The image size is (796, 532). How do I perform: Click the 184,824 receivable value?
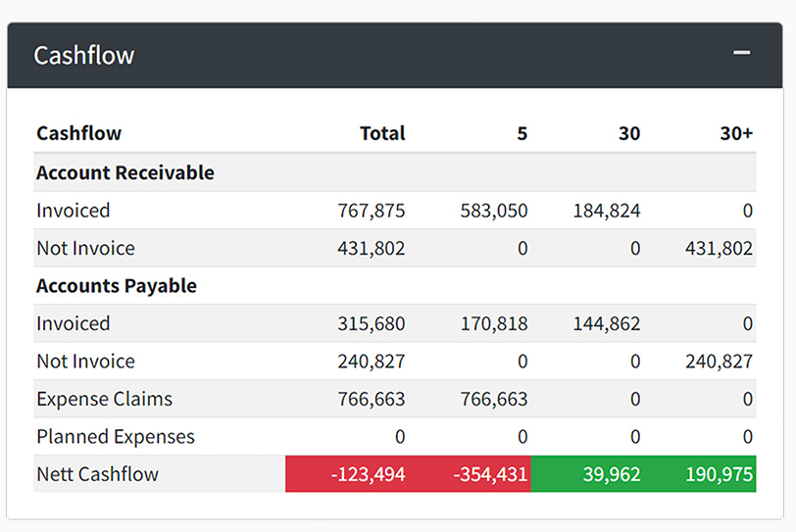(606, 211)
